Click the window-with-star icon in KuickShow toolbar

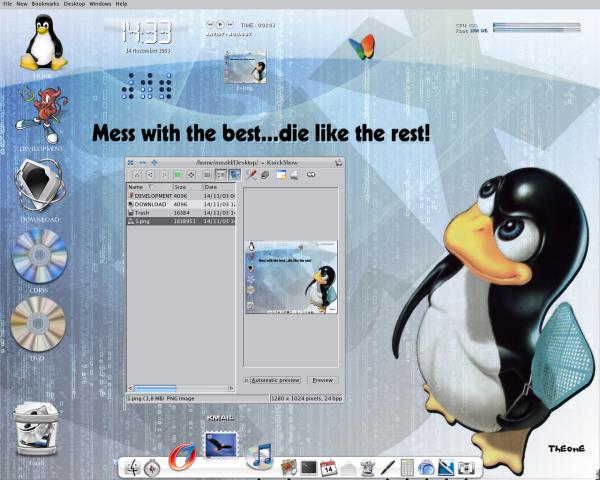(x=281, y=175)
